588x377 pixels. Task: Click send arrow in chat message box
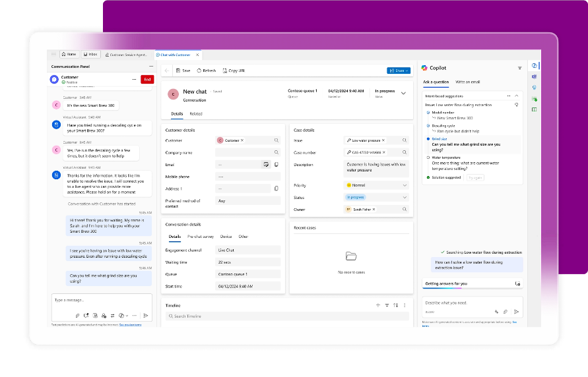[144, 315]
